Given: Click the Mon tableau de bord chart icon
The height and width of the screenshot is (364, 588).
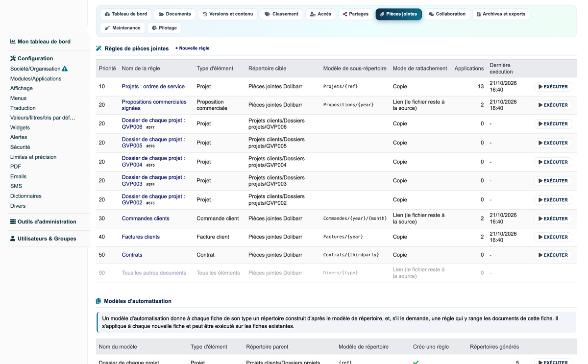Looking at the screenshot, I should click(13, 42).
